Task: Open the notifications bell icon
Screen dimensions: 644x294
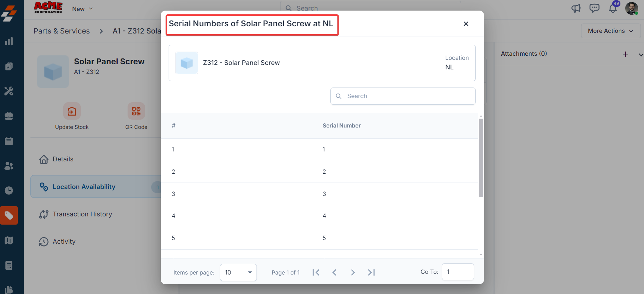Action: pos(613,8)
